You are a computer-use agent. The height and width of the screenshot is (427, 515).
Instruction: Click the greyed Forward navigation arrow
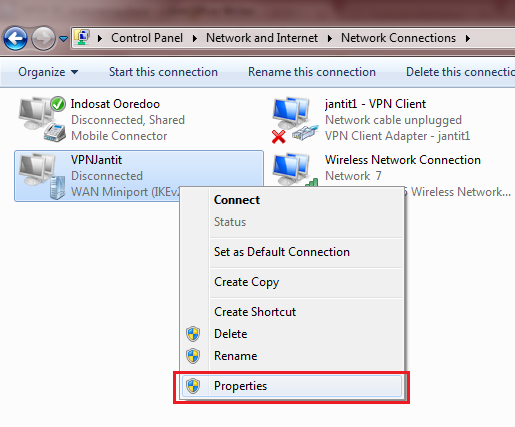pyautogui.click(x=43, y=38)
